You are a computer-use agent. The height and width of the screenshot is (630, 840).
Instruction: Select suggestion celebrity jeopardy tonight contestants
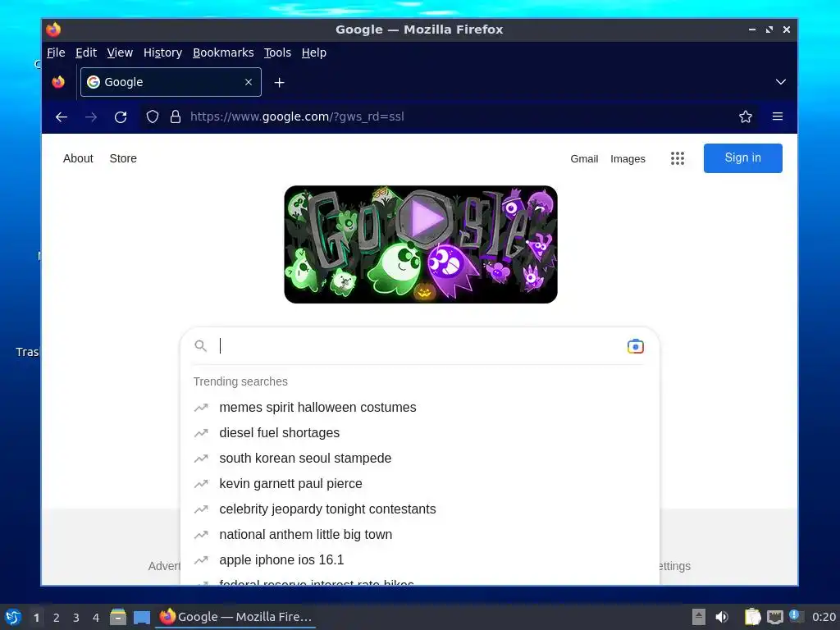click(x=419, y=509)
